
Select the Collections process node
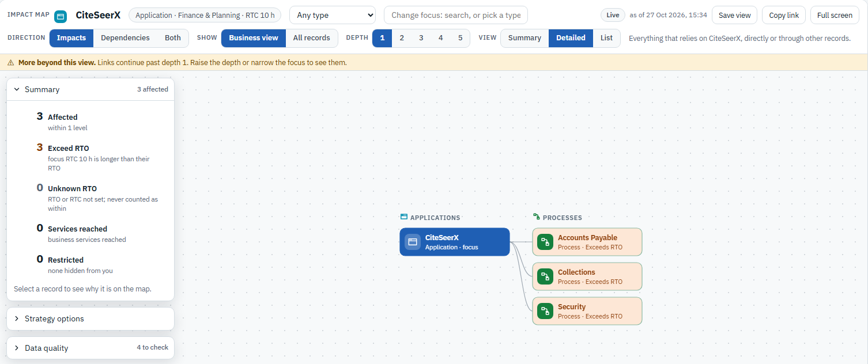point(587,276)
